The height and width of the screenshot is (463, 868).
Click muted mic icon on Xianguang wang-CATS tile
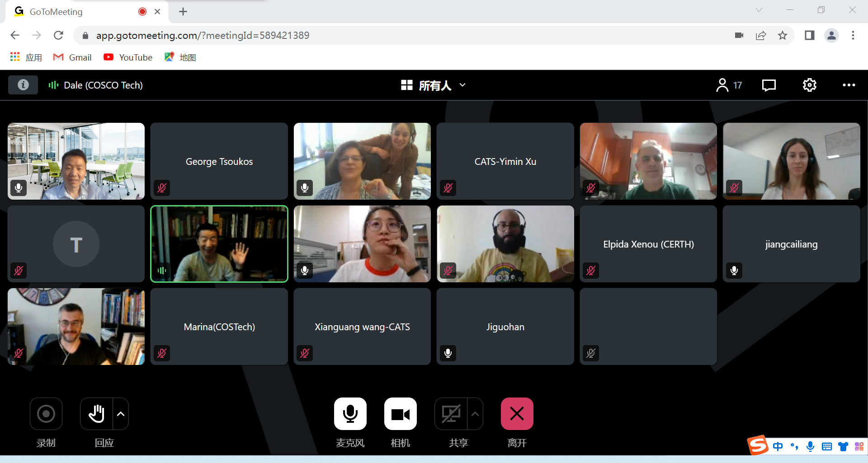[305, 353]
